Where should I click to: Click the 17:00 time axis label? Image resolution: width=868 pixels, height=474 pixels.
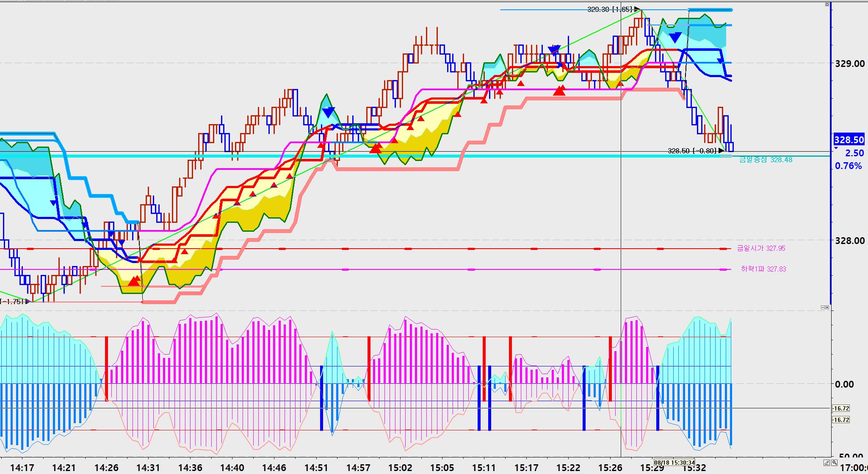(853, 468)
